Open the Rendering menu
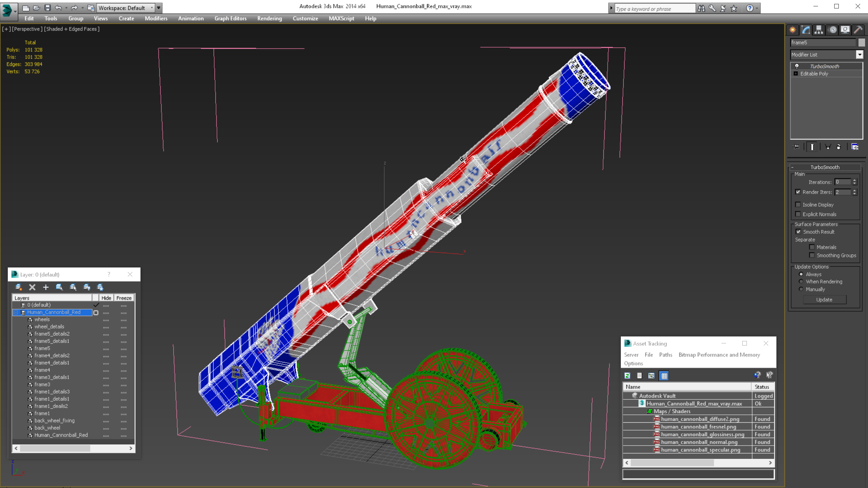 [x=269, y=18]
